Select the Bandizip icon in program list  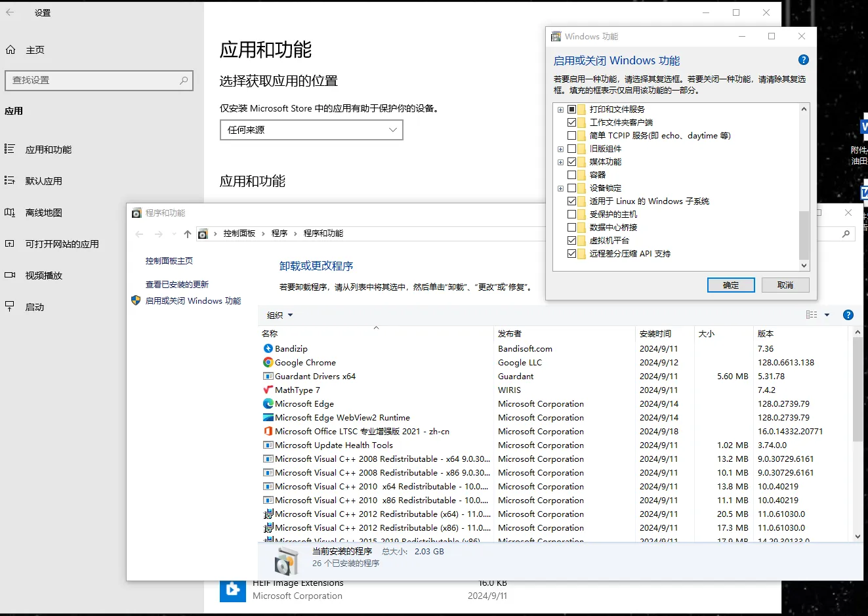click(x=268, y=348)
